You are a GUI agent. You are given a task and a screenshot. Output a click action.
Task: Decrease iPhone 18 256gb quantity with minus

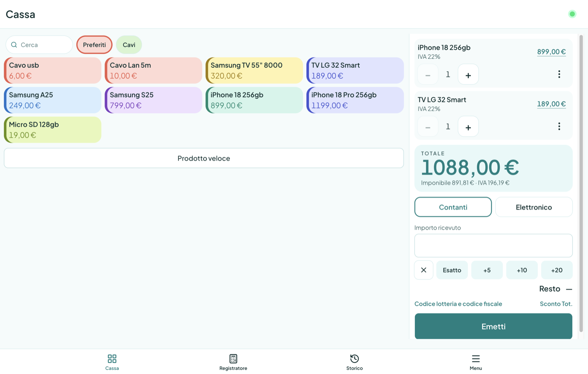[428, 75]
